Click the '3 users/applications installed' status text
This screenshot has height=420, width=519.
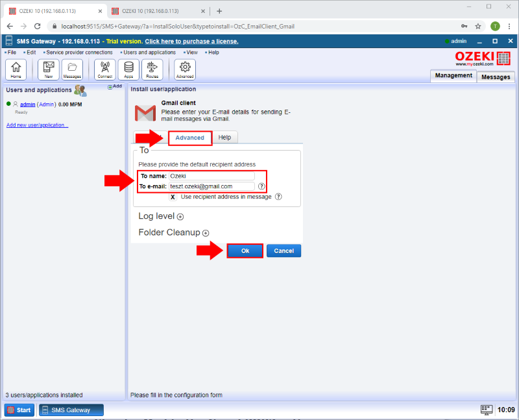point(44,395)
